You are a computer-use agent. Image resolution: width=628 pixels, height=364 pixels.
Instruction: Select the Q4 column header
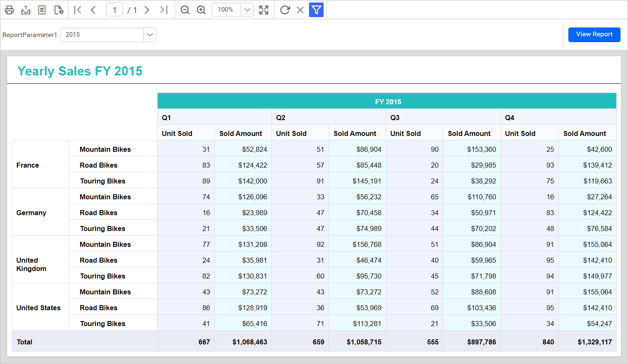tap(558, 117)
